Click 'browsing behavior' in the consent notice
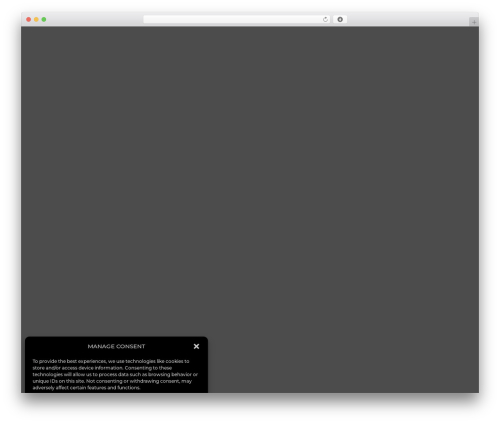 (170, 374)
